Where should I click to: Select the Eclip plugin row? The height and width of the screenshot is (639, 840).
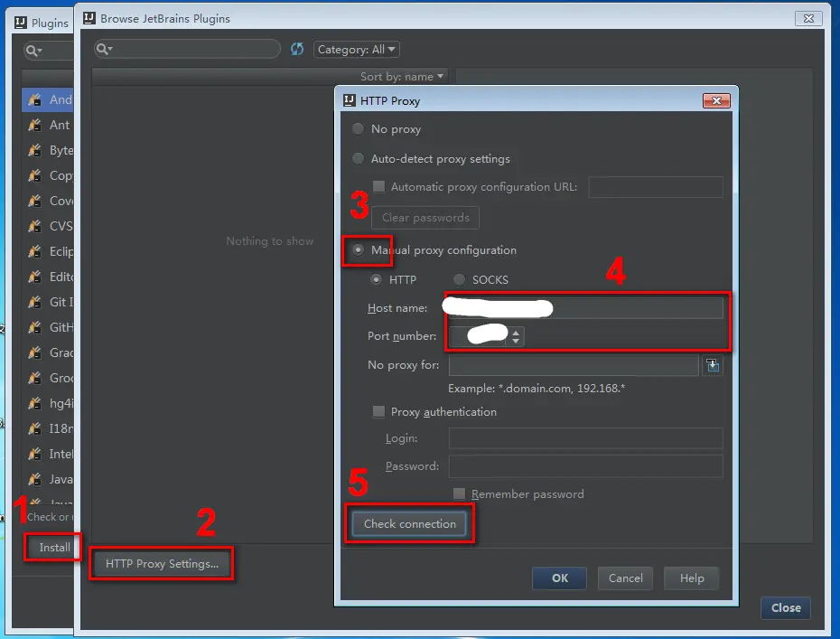tap(48, 251)
